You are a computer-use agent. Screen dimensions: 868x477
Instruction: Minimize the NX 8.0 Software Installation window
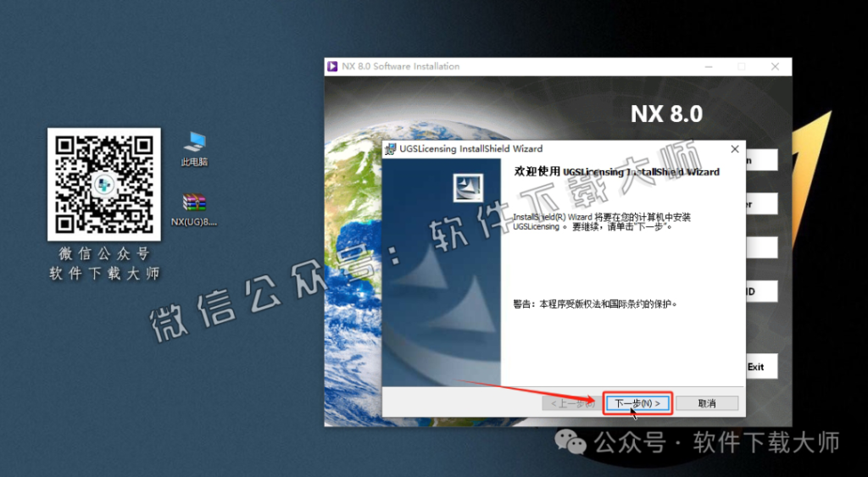click(x=709, y=66)
